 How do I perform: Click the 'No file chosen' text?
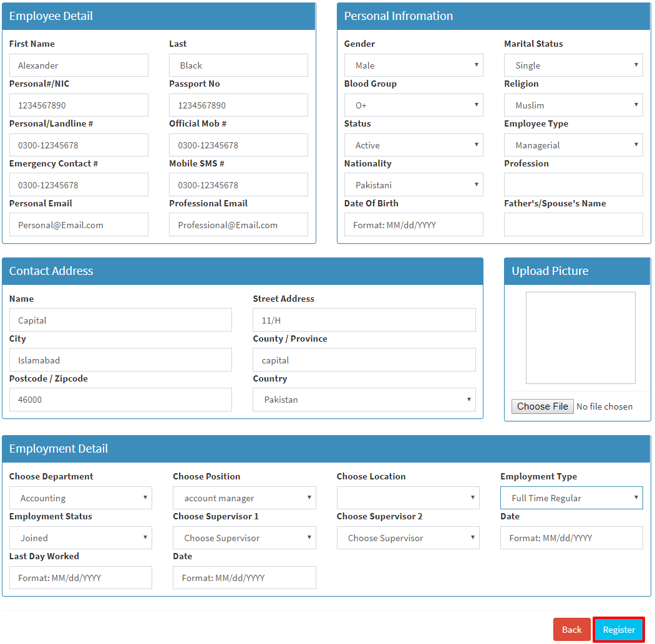tap(604, 406)
